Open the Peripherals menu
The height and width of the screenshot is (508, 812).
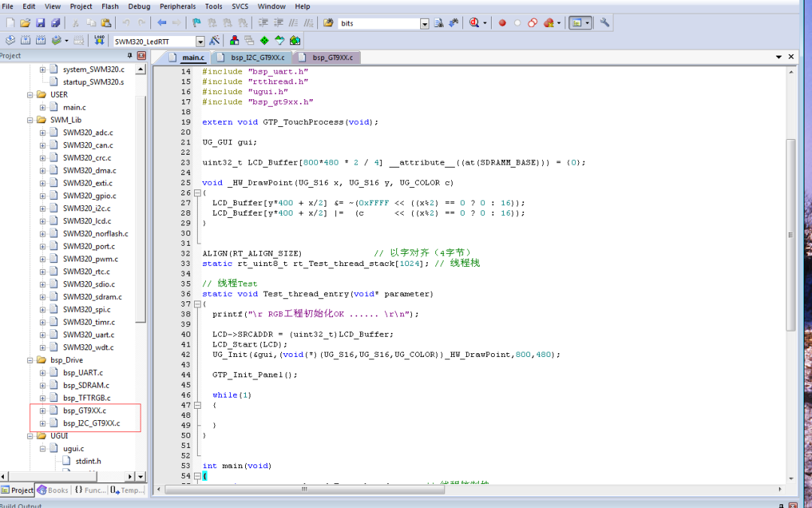(177, 6)
